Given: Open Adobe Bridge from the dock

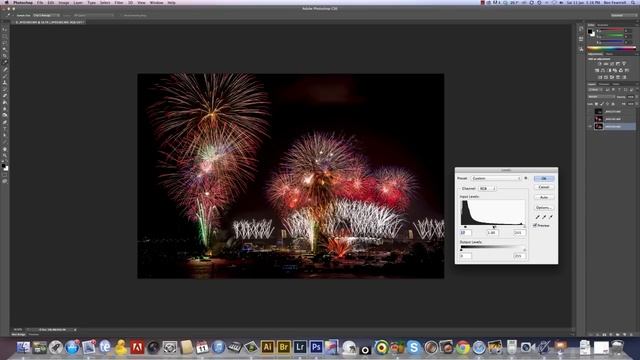Looking at the screenshot, I should click(284, 347).
